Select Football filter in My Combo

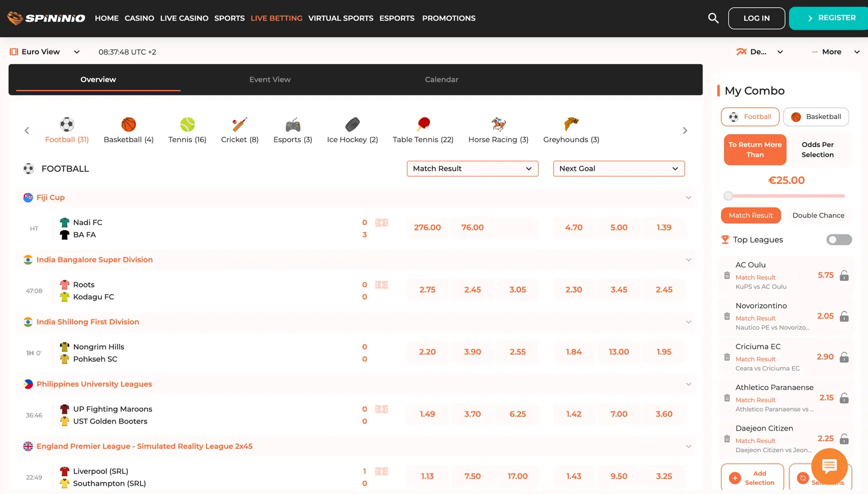(x=750, y=117)
